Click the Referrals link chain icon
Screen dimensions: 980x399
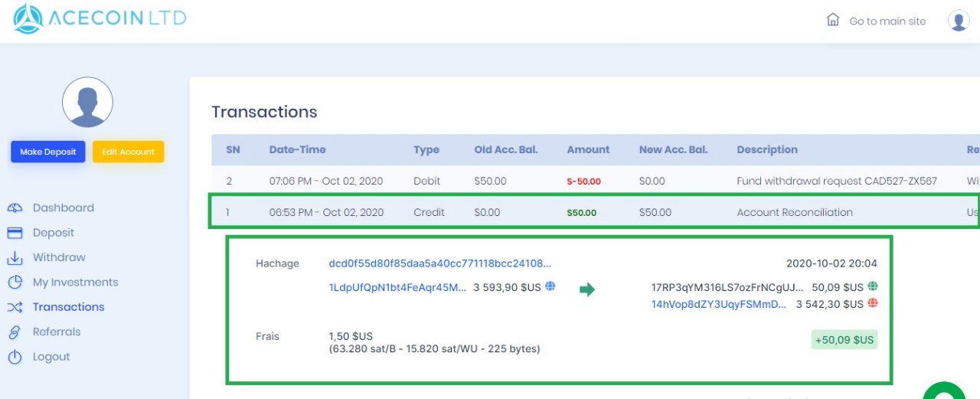pos(15,332)
